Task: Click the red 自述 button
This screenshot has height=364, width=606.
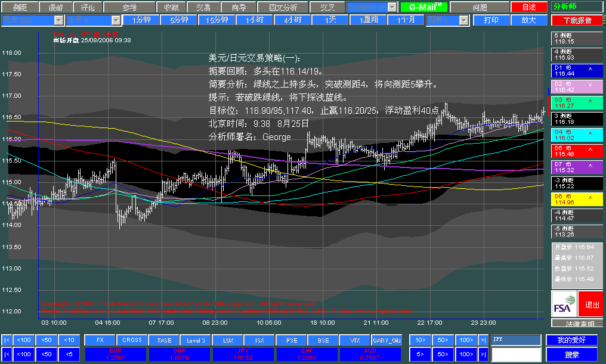Action: [x=529, y=7]
